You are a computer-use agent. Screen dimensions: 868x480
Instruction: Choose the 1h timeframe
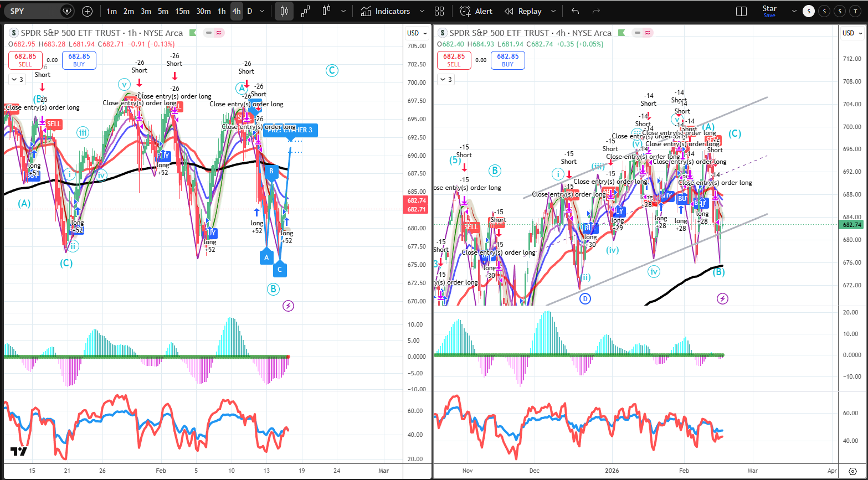click(222, 11)
